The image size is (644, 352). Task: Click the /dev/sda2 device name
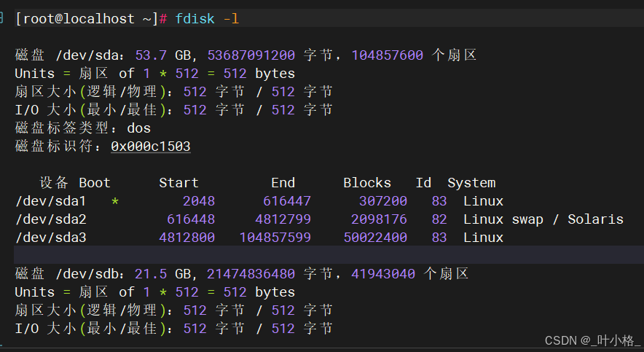[x=51, y=219]
